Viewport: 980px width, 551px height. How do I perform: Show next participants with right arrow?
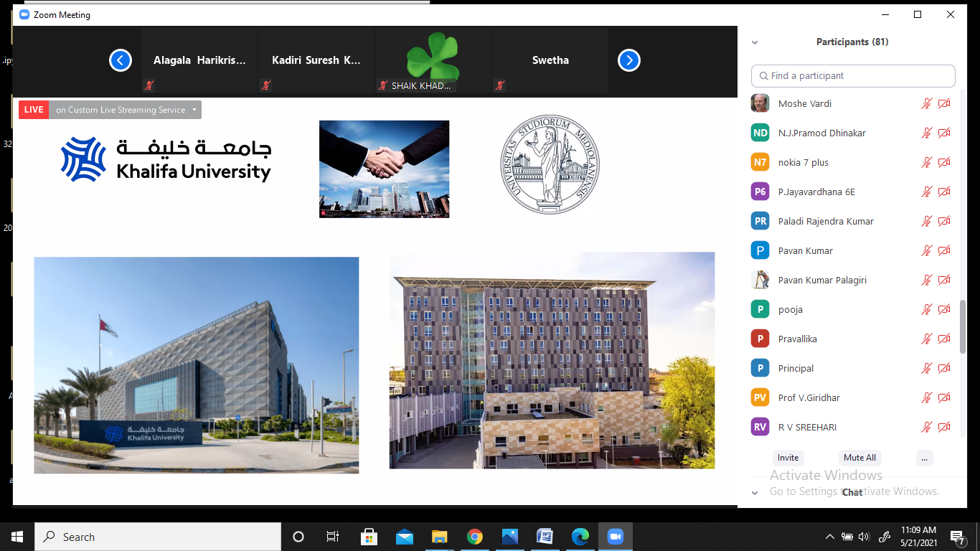pyautogui.click(x=629, y=60)
